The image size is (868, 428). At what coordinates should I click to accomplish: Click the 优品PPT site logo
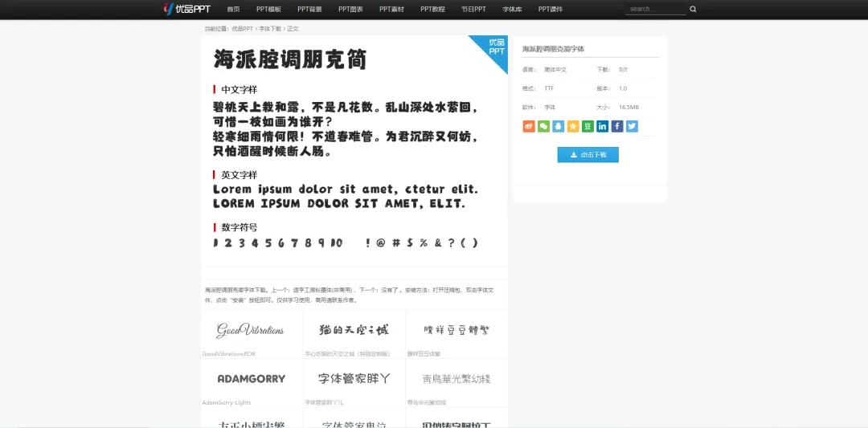click(x=187, y=9)
